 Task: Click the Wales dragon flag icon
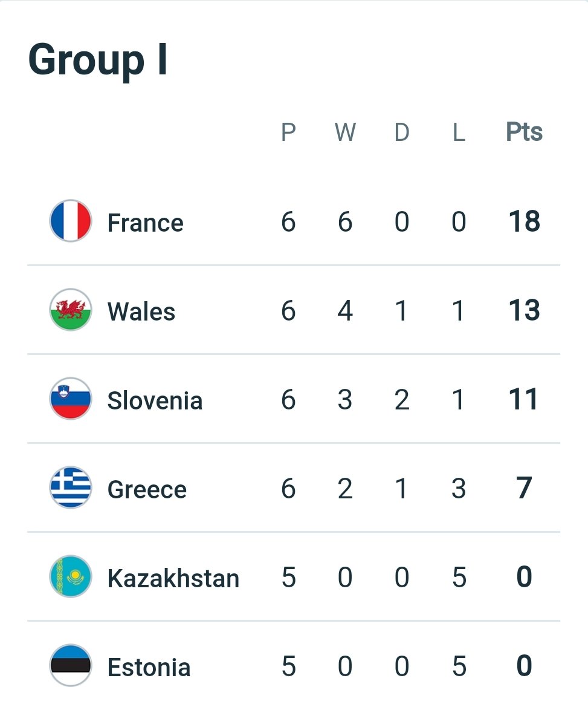(x=71, y=310)
